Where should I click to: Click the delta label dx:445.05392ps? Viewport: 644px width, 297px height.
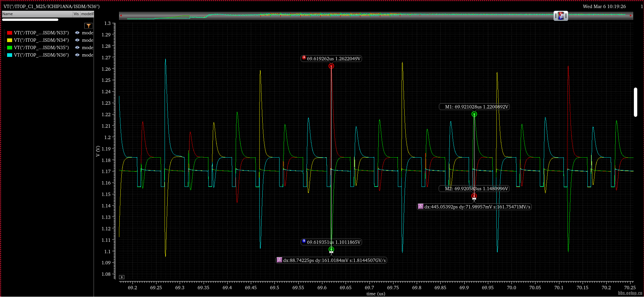click(x=474, y=207)
